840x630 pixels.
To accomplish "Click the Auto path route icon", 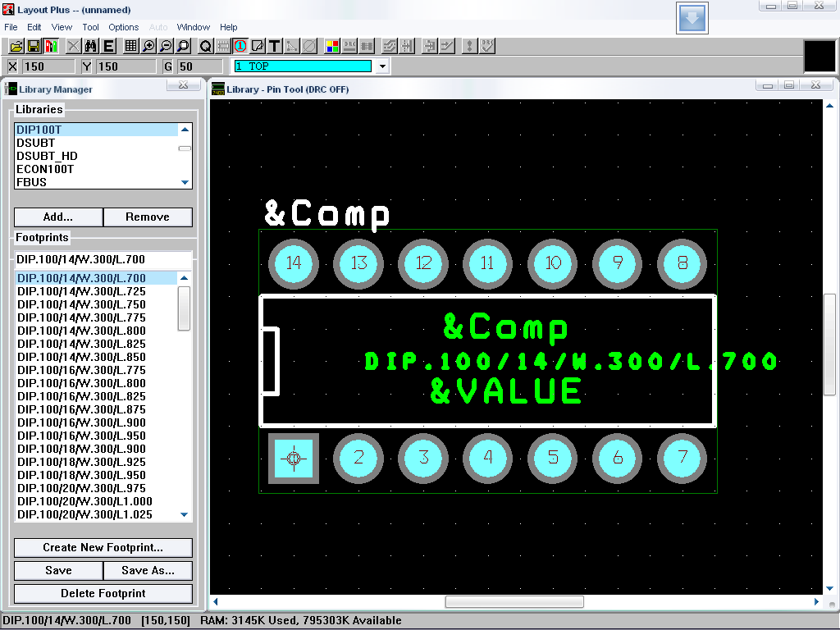I will click(390, 46).
